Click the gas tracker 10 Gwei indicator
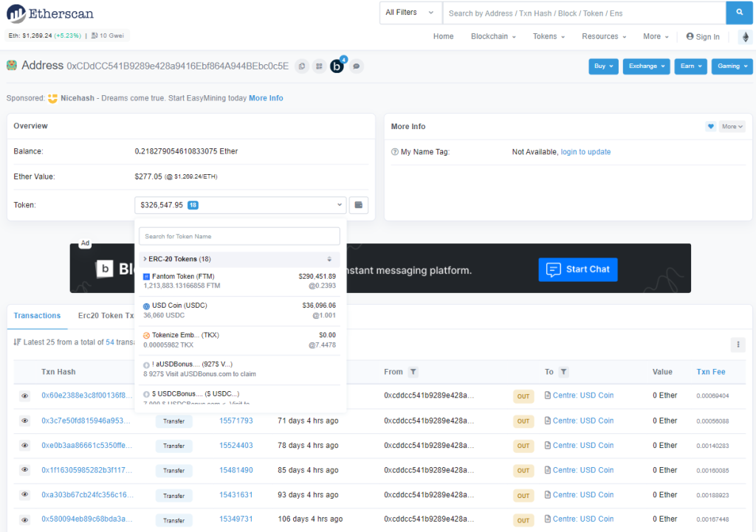The image size is (756, 532). (108, 35)
